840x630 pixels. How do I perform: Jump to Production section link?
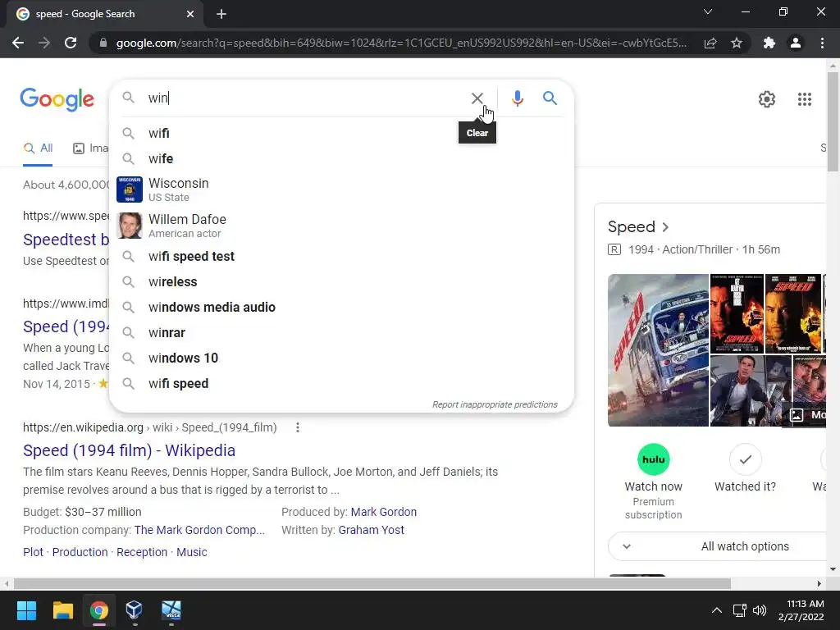(x=80, y=552)
